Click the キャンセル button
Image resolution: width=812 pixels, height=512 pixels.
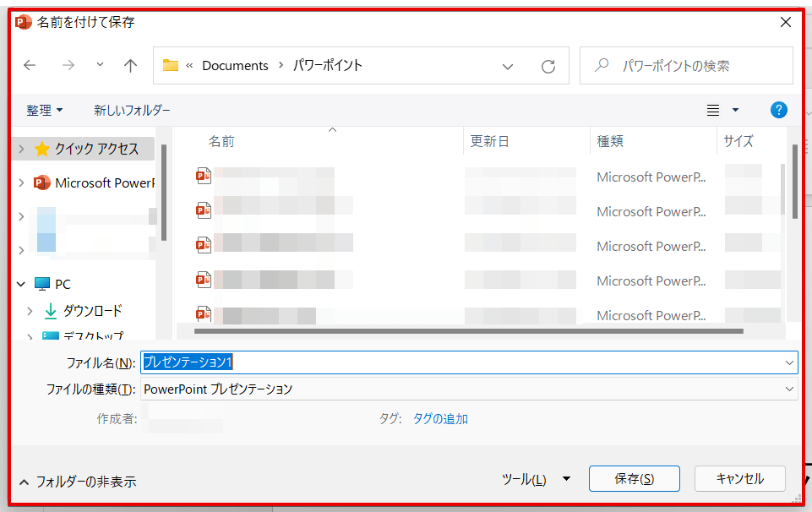pos(740,479)
